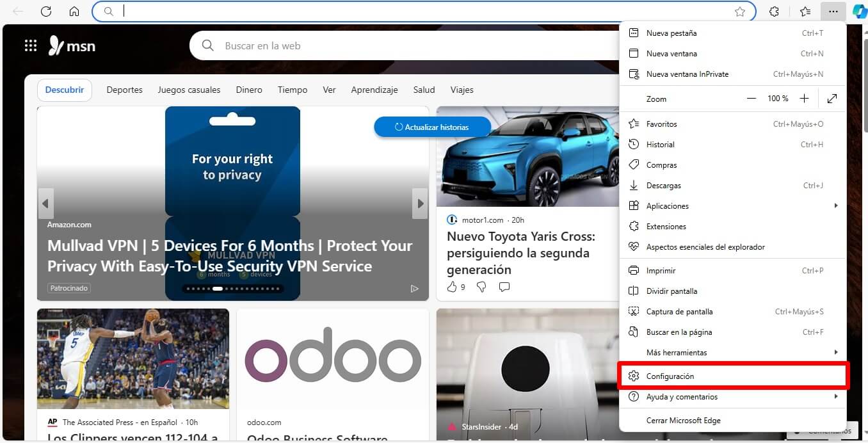Screen dimensions: 868x443
Task: Open Historial from the menu
Action: (734, 145)
